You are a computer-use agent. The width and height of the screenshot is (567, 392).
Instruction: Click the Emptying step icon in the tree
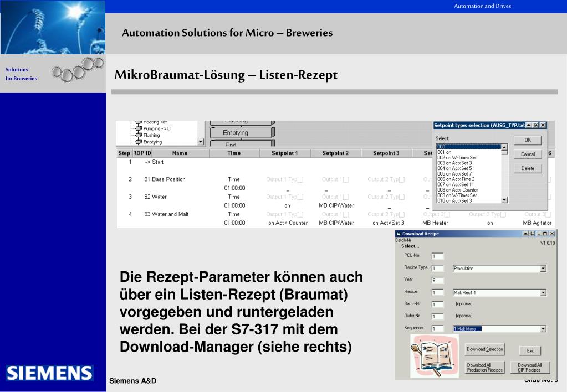click(x=138, y=142)
